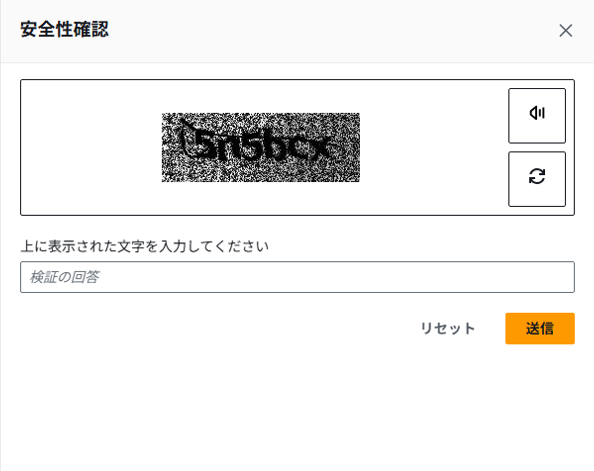This screenshot has height=471, width=594.
Task: Submit with the orange 送信 button
Action: tap(540, 329)
